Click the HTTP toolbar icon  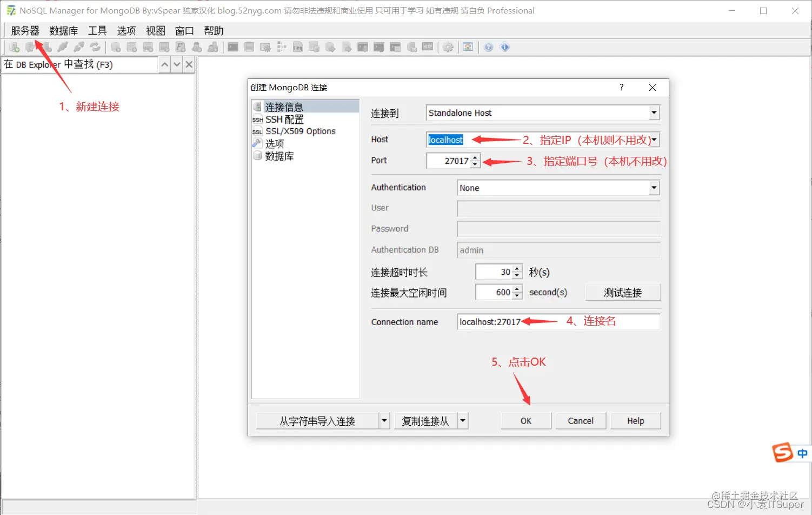tap(428, 47)
